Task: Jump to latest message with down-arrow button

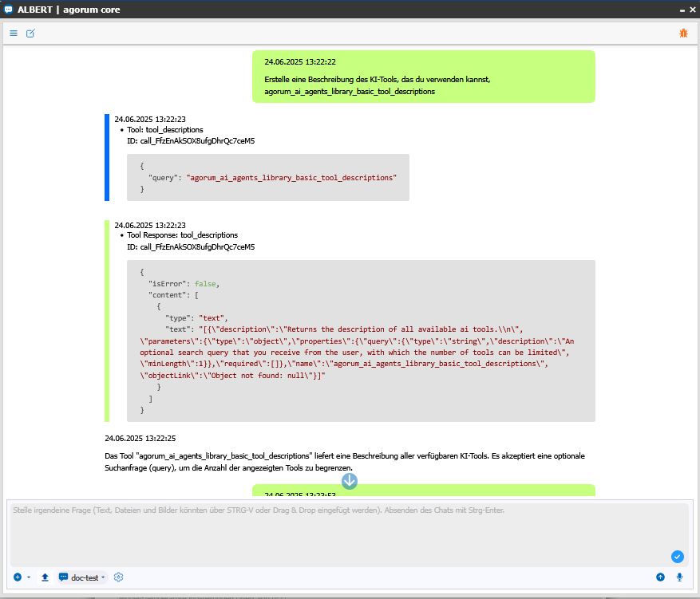Action: tap(350, 481)
